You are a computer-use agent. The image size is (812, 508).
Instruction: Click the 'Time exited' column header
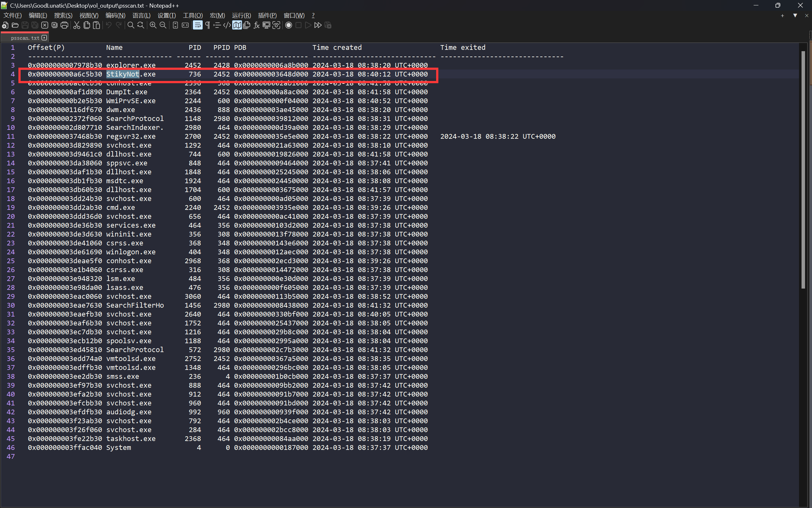pyautogui.click(x=463, y=47)
